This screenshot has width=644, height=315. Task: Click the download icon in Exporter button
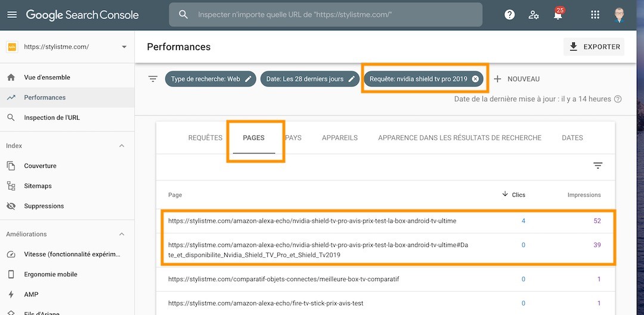click(x=574, y=47)
